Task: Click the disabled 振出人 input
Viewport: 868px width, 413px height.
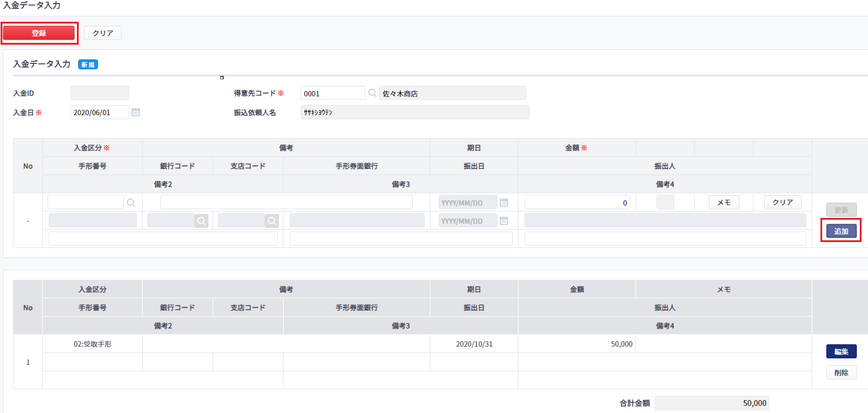Action: tap(665, 221)
